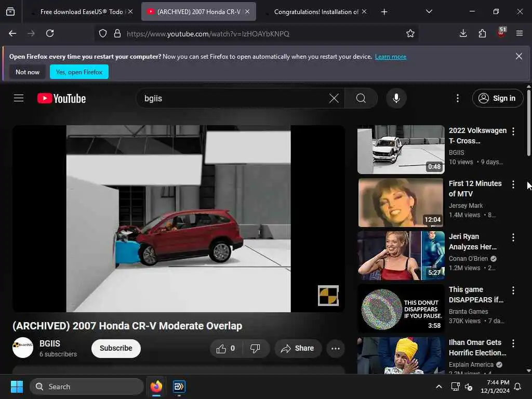Image resolution: width=532 pixels, height=399 pixels.
Task: Click the uBlock extension badge icon
Action: coord(501,33)
